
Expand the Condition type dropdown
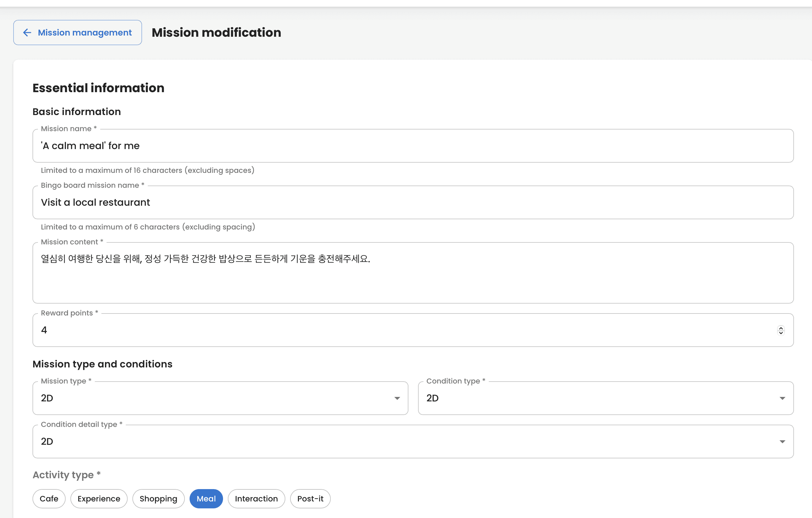[600, 398]
